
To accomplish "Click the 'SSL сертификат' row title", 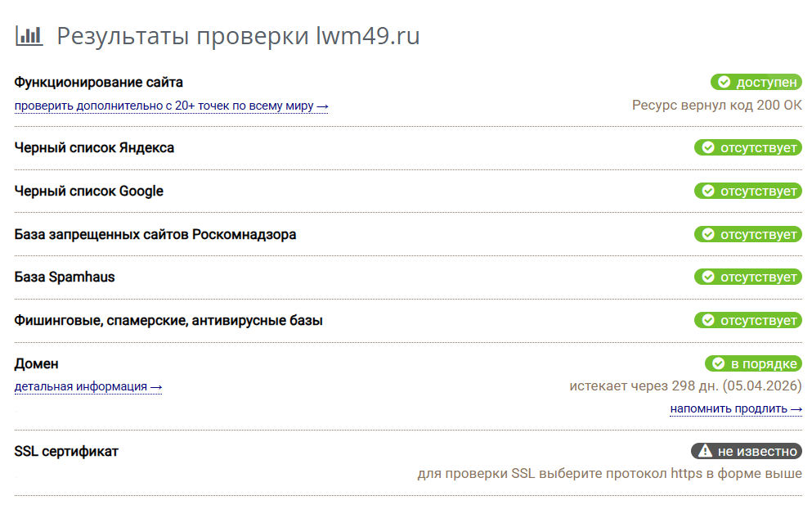I will (66, 452).
